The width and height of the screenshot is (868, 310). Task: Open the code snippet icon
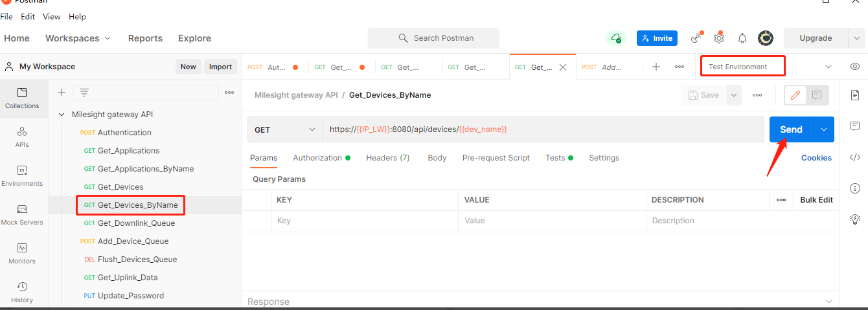(854, 157)
